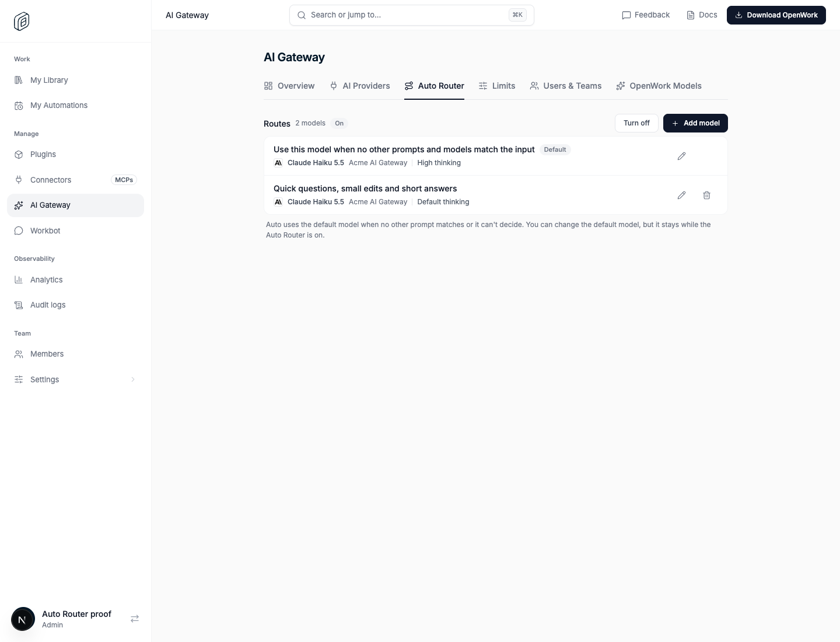This screenshot has height=642, width=840.
Task: Click 'Default thinking' label
Action: pos(443,202)
